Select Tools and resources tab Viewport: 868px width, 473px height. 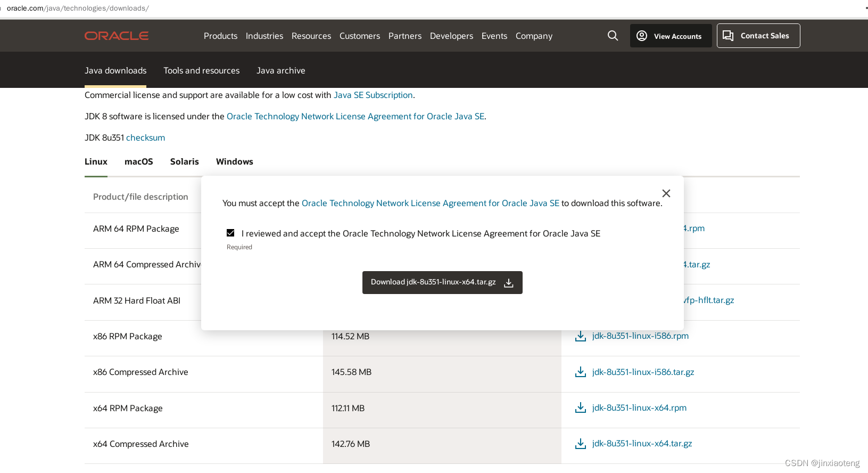[202, 70]
